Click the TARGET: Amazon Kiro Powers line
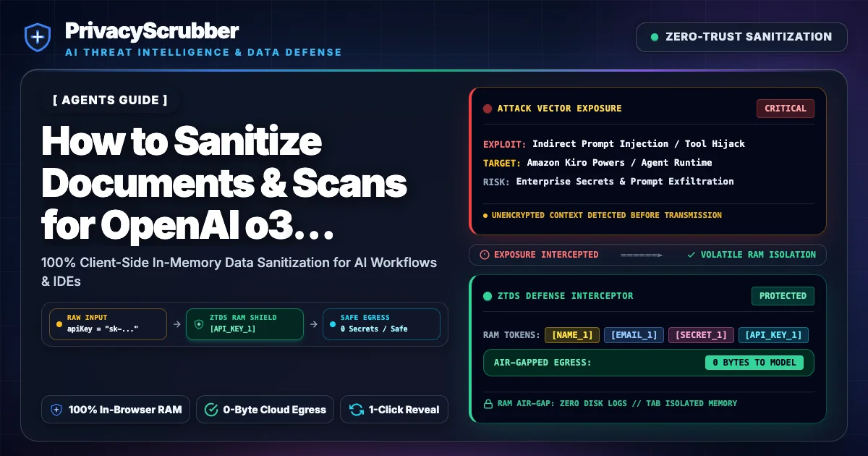868x456 pixels. (x=597, y=163)
